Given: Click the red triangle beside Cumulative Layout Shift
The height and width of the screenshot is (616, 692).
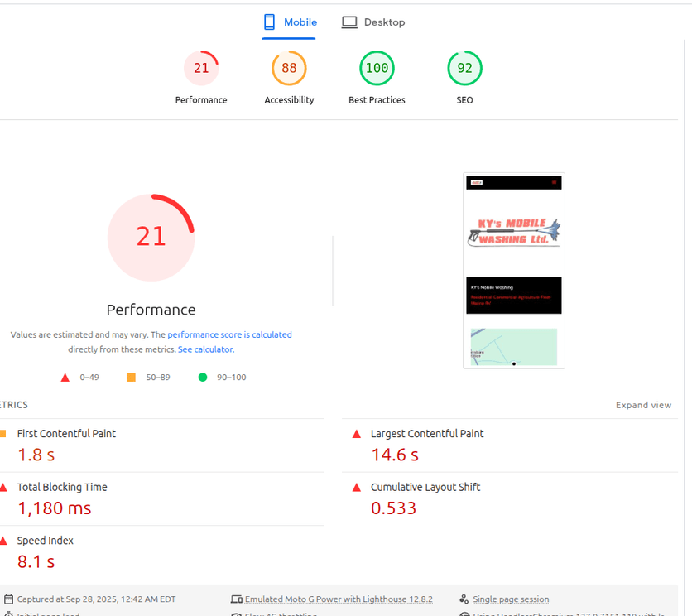Looking at the screenshot, I should pyautogui.click(x=356, y=487).
